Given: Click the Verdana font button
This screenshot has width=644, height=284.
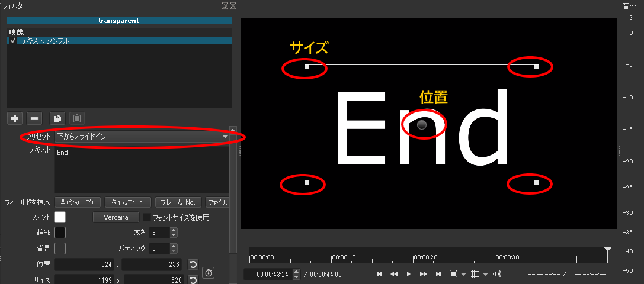Looking at the screenshot, I should click(x=116, y=217).
